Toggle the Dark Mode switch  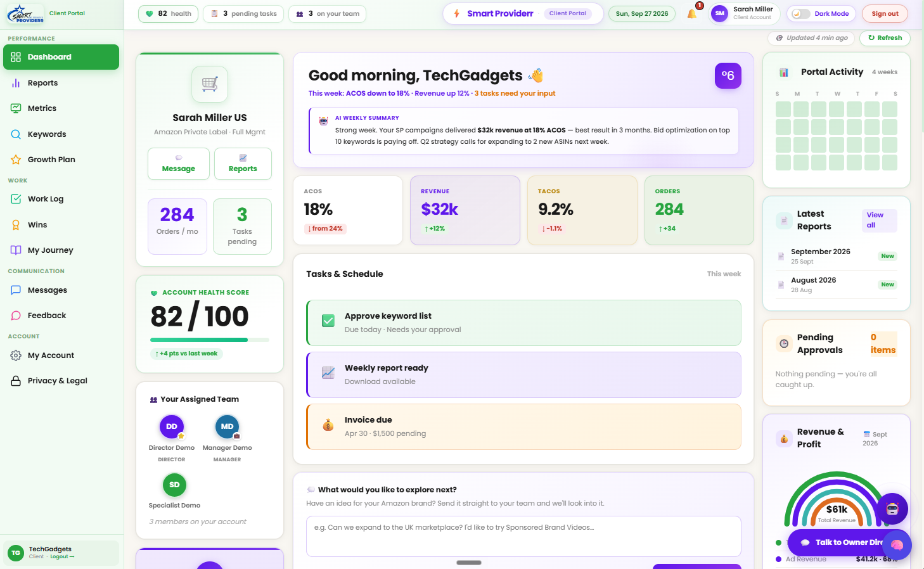(x=801, y=14)
